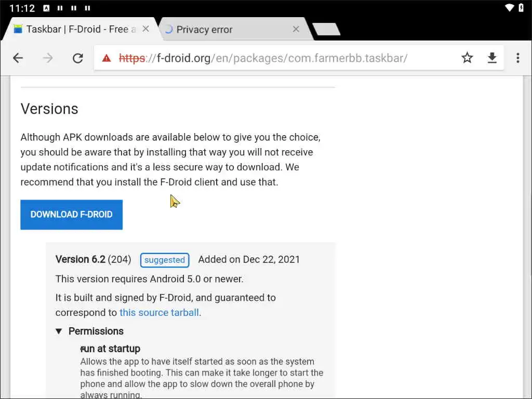This screenshot has height=399, width=532.
Task: Tap the 11:12 clock in status bar
Action: (x=22, y=8)
